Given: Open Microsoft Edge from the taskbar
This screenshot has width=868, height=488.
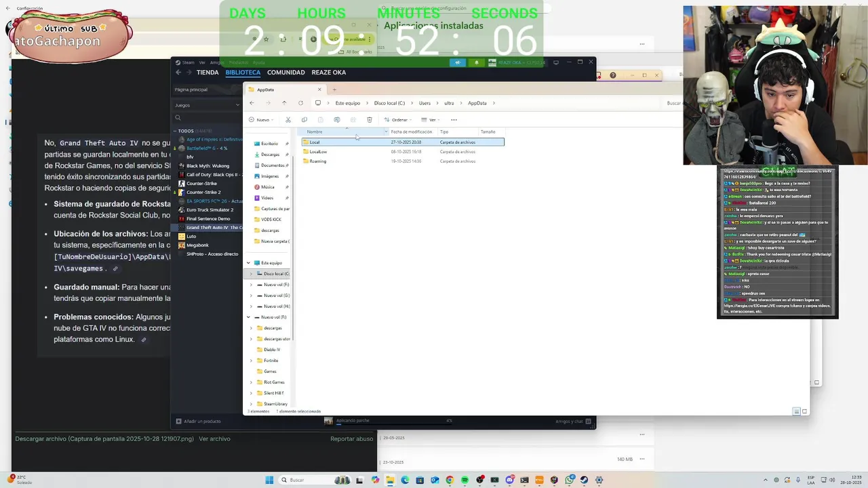Looking at the screenshot, I should pos(405,480).
